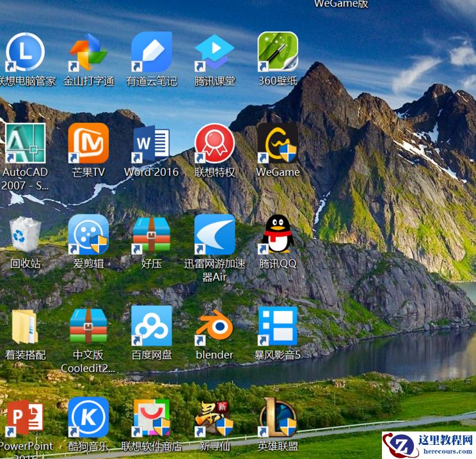Click the 爱剪辑 video editor icon

coord(88,234)
